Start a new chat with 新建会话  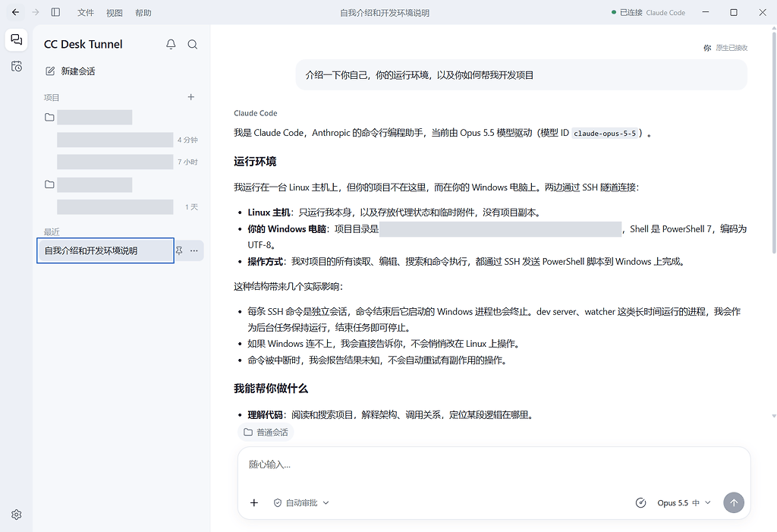(71, 71)
